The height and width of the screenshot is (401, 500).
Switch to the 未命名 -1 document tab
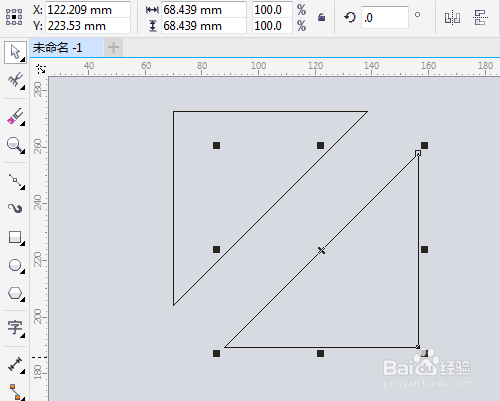[x=66, y=48]
